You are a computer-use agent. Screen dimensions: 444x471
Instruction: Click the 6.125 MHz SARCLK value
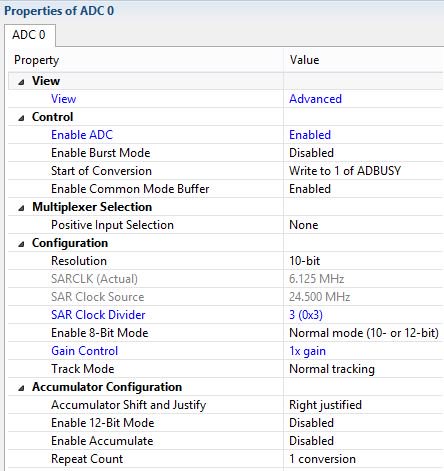tap(316, 279)
